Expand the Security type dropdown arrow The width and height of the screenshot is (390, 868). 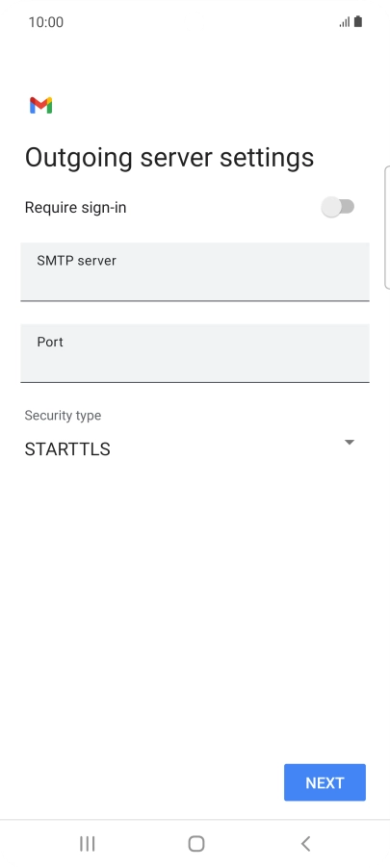[349, 442]
